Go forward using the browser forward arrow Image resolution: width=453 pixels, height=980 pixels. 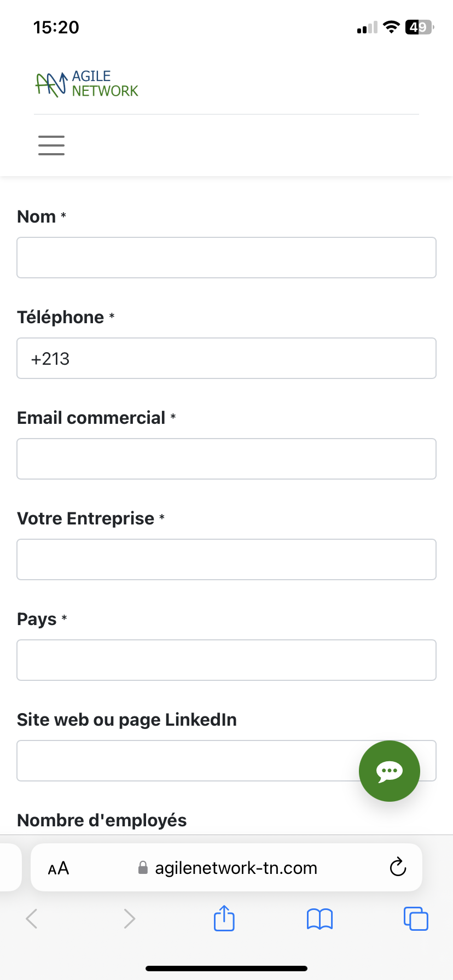(x=129, y=919)
